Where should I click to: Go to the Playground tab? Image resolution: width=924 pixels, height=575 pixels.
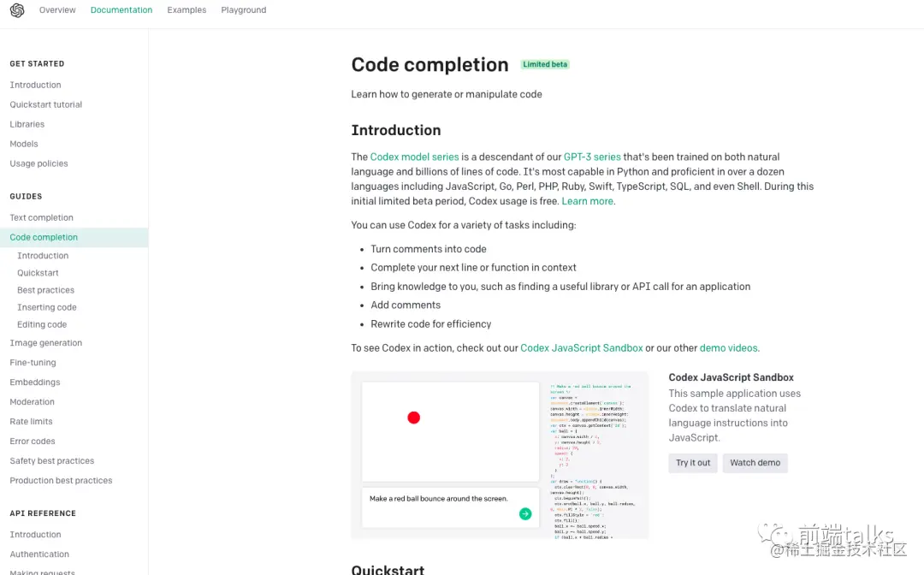(243, 10)
